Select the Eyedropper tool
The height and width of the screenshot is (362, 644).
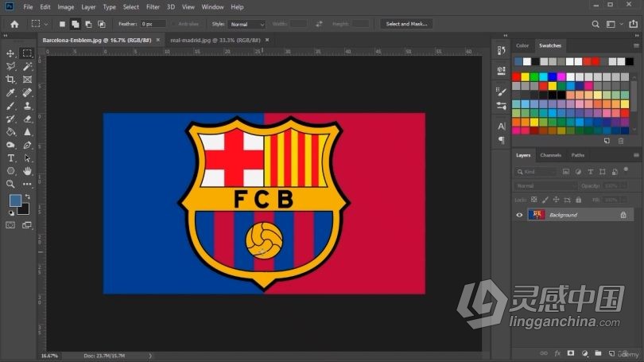click(x=10, y=92)
